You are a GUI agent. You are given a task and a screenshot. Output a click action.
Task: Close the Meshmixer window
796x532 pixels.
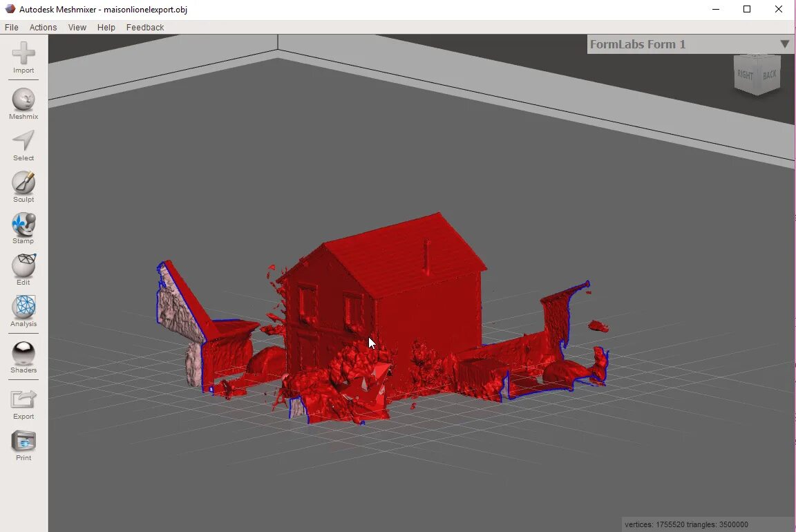pyautogui.click(x=778, y=9)
